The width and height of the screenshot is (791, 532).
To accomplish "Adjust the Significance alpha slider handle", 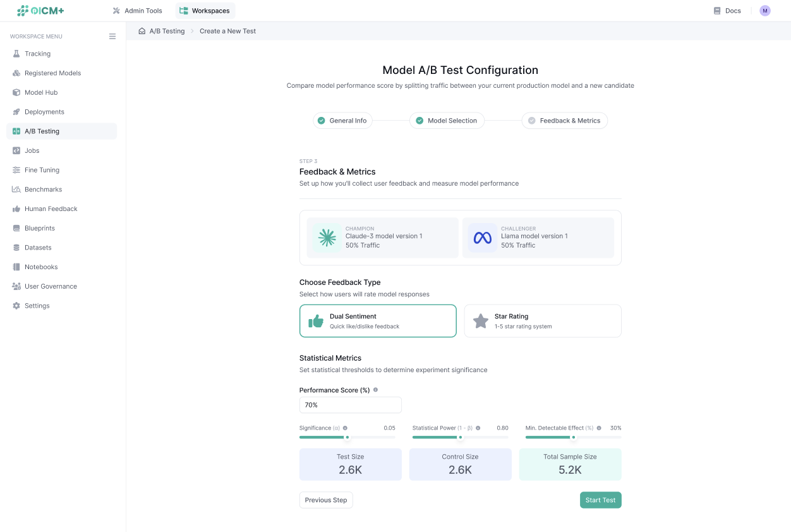I will [x=347, y=437].
